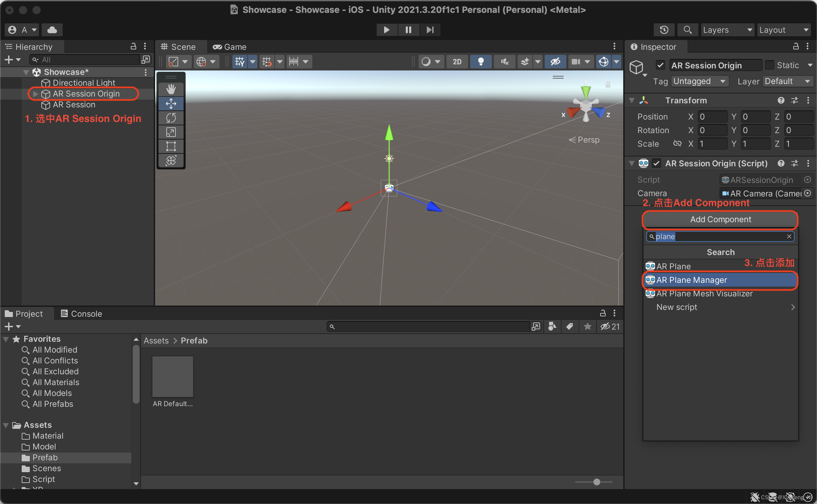Select the Rect transform tool
The image size is (817, 504).
tap(171, 146)
